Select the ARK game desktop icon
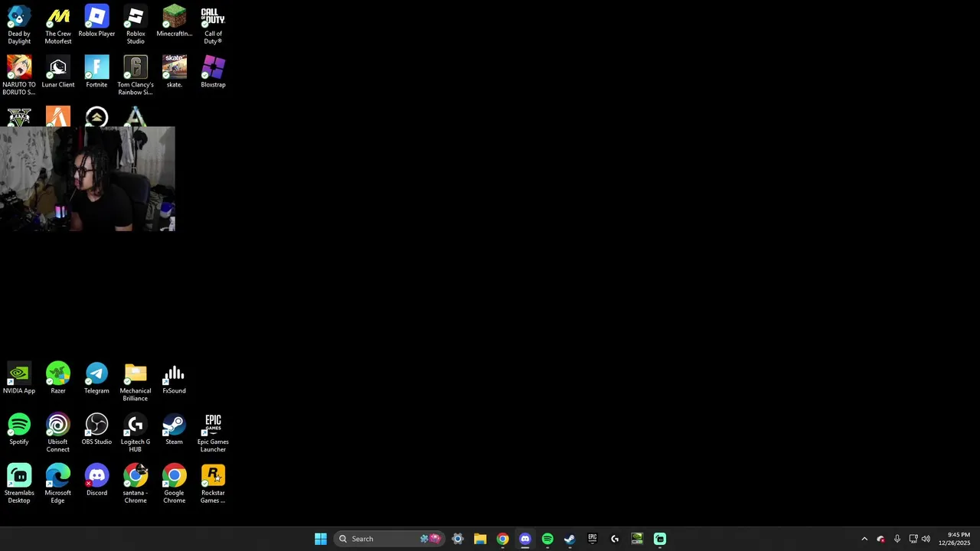The height and width of the screenshot is (551, 980). point(136,117)
